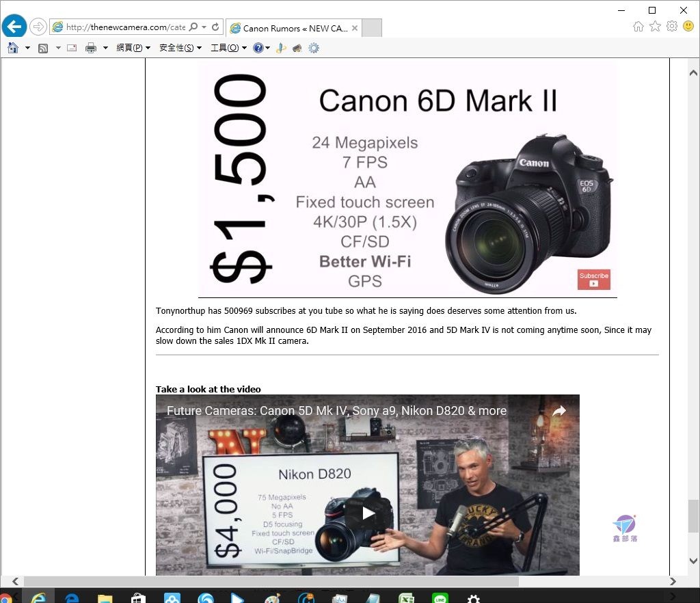The width and height of the screenshot is (700, 603).
Task: Open File Explorer from taskbar
Action: (105, 598)
